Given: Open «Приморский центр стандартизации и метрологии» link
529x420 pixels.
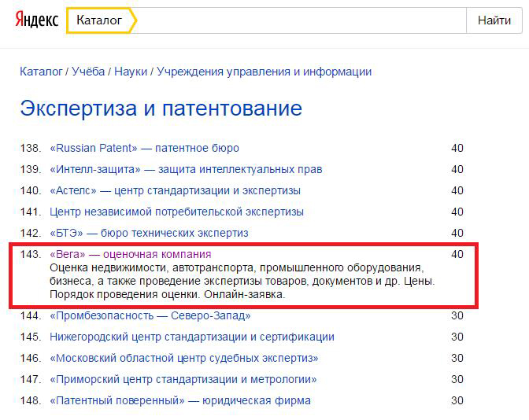Looking at the screenshot, I should (x=183, y=379).
